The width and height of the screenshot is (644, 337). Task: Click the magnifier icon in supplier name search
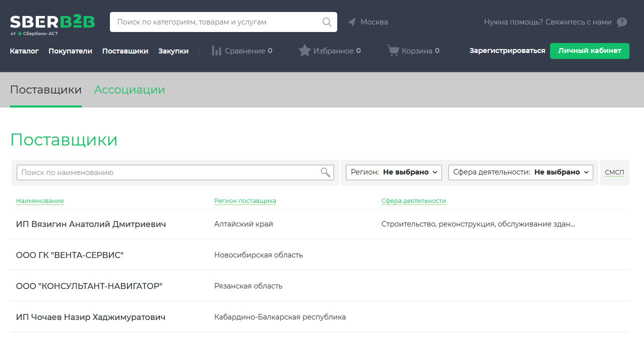(x=326, y=172)
